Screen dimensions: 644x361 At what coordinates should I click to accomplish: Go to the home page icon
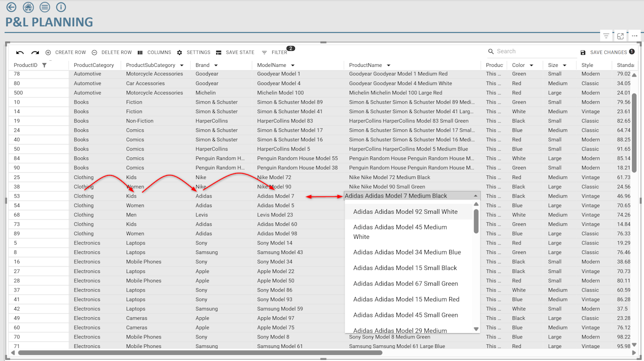(28, 7)
